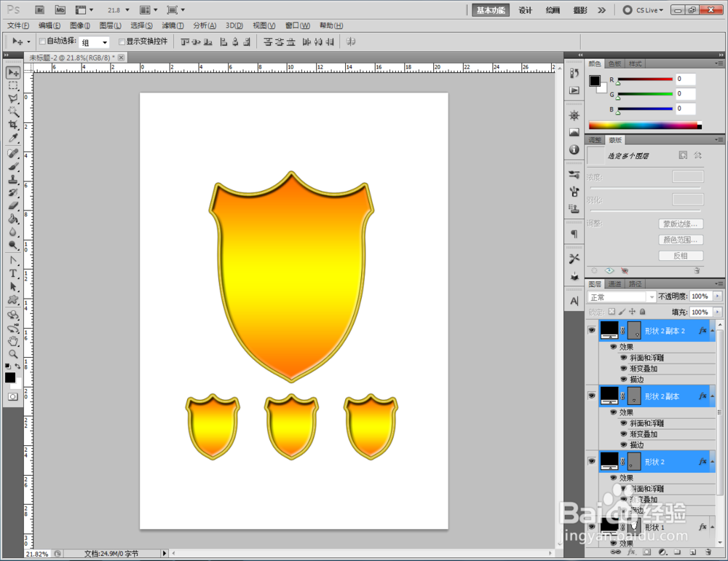This screenshot has width=728, height=561.
Task: Select the Magic Wand tool
Action: click(13, 111)
